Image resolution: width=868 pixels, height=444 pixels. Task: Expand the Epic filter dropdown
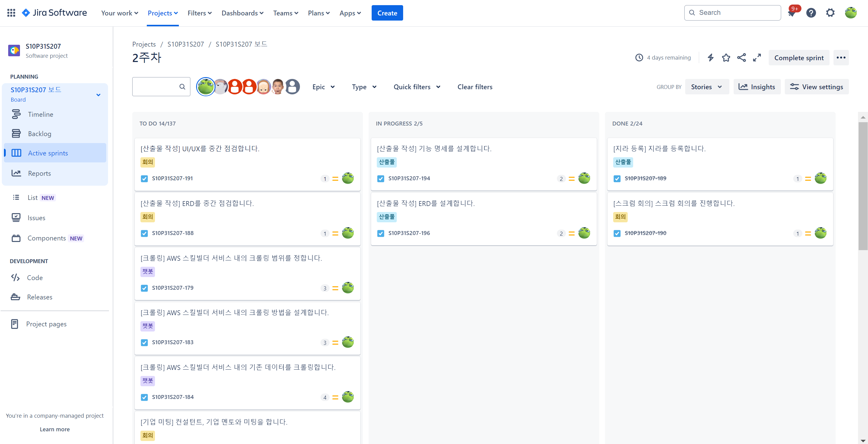click(x=323, y=87)
